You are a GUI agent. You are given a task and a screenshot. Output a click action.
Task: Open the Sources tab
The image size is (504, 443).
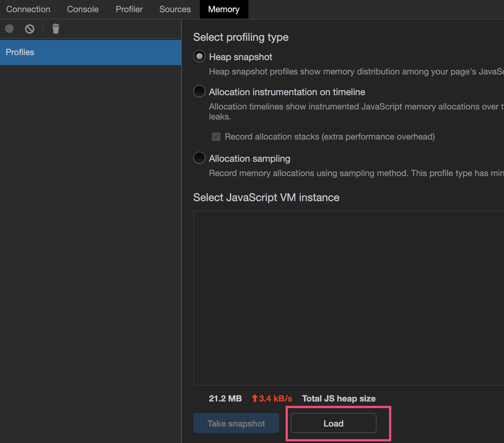click(x=175, y=9)
